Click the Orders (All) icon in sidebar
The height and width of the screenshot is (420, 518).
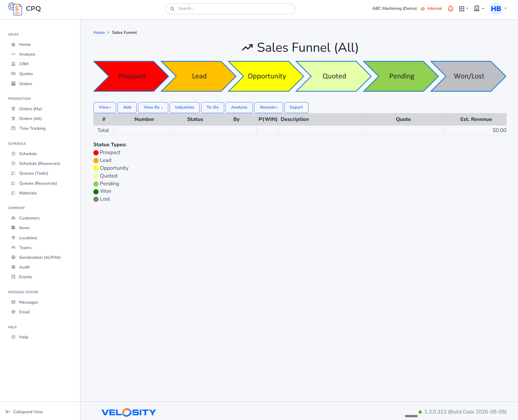tap(13, 119)
